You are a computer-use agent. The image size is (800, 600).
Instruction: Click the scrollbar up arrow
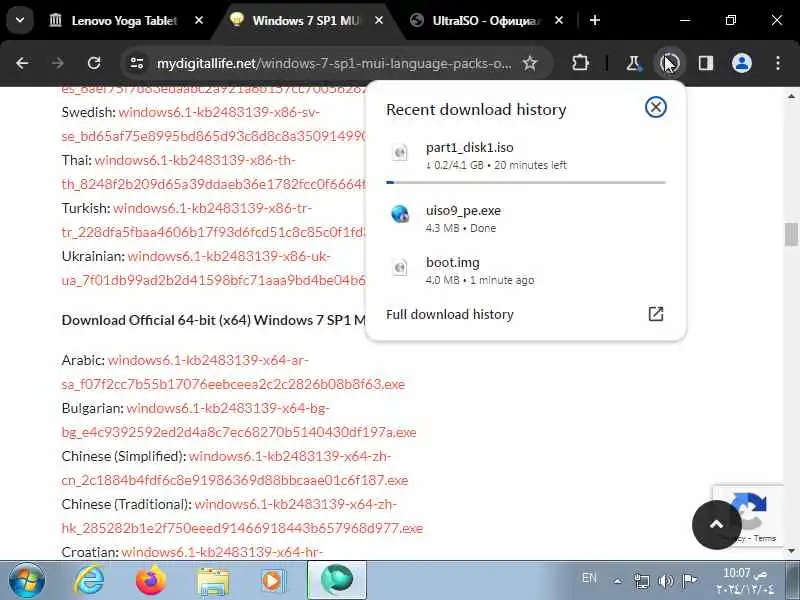tap(791, 96)
